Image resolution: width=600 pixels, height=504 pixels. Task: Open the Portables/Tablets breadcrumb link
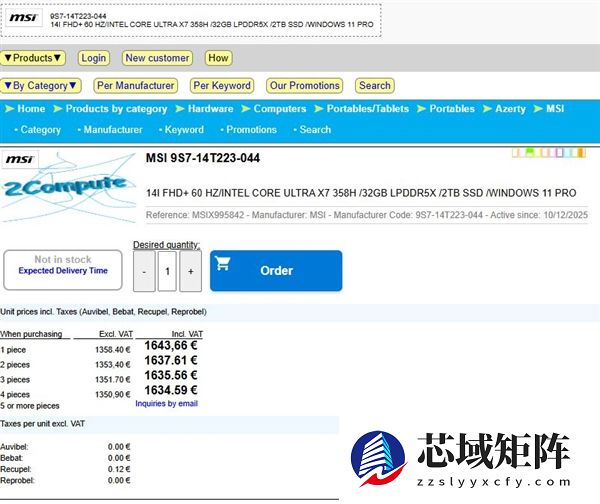[368, 109]
